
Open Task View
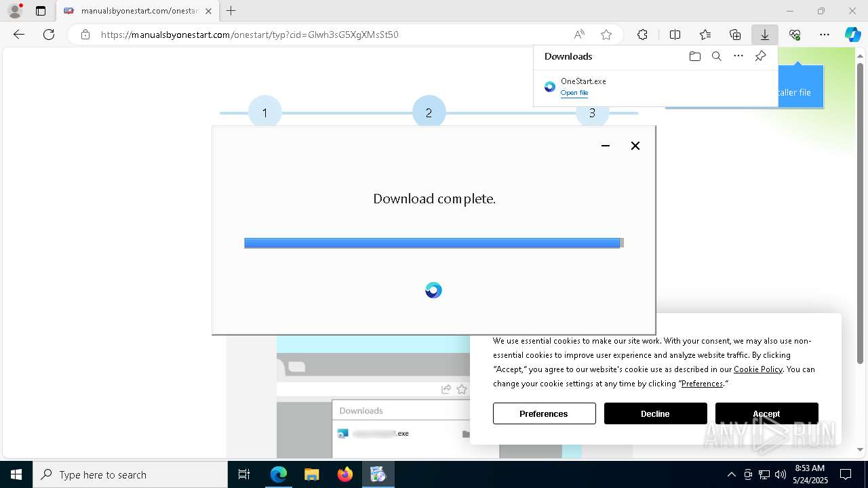pos(245,474)
